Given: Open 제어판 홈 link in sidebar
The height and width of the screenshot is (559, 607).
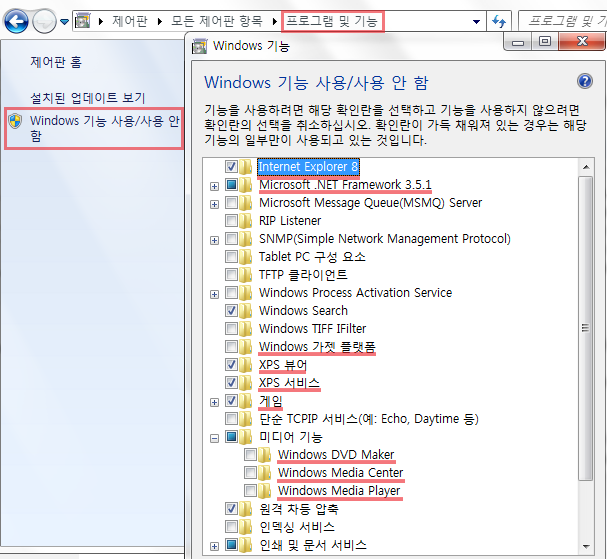Looking at the screenshot, I should click(x=56, y=62).
